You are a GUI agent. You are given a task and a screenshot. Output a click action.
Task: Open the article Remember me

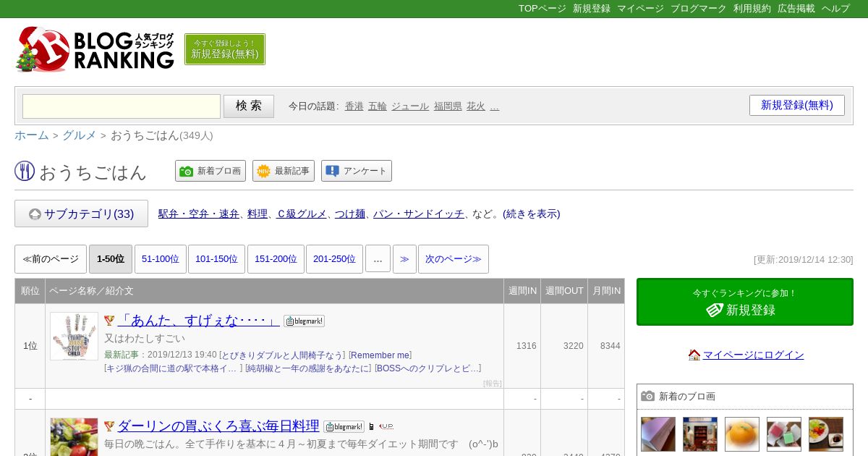[380, 355]
